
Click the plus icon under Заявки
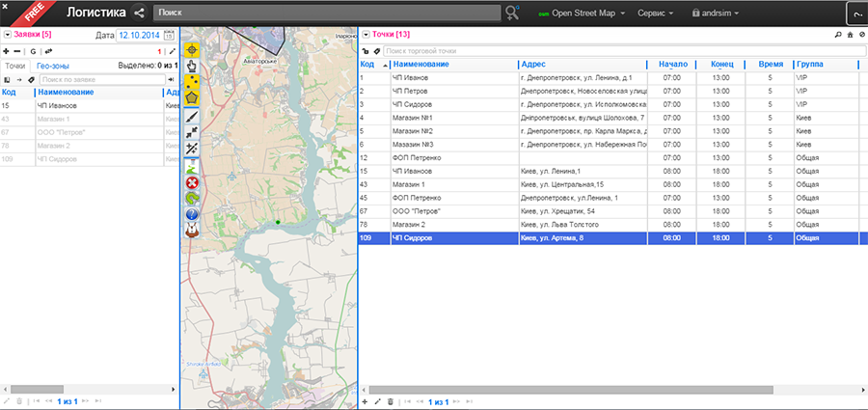pyautogui.click(x=6, y=51)
